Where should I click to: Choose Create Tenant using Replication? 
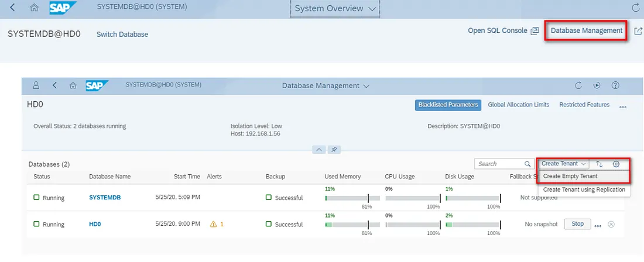[584, 190]
